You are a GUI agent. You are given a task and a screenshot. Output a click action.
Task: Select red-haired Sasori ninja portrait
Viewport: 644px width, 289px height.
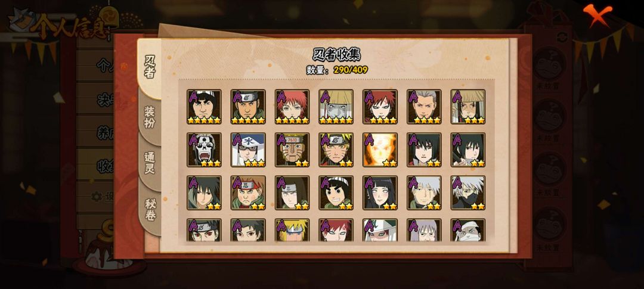[292, 107]
